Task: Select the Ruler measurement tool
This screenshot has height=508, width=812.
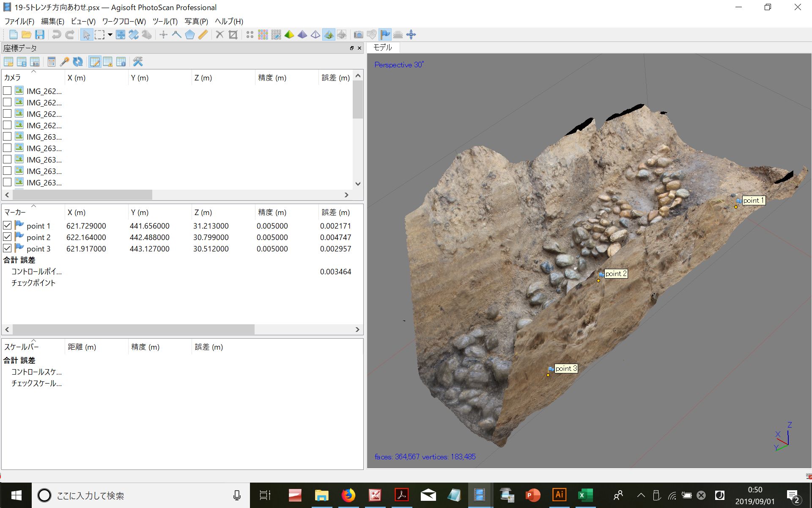Action: 203,35
